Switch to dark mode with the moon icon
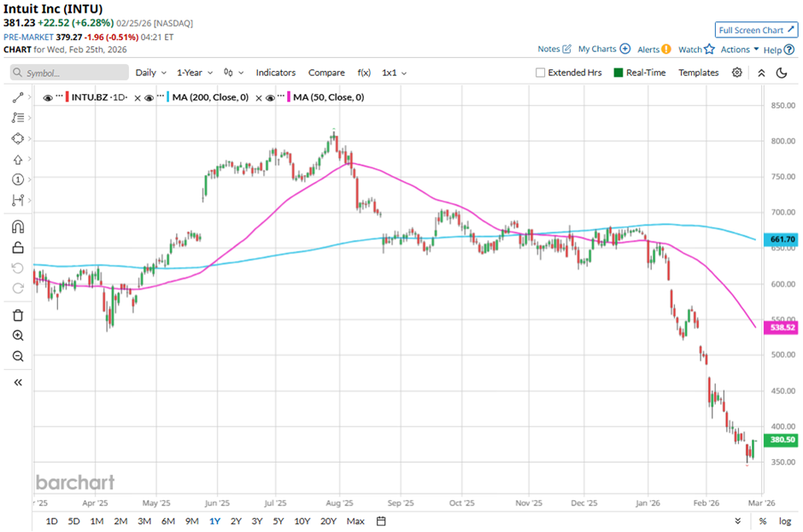Image resolution: width=803 pixels, height=532 pixels. click(781, 73)
